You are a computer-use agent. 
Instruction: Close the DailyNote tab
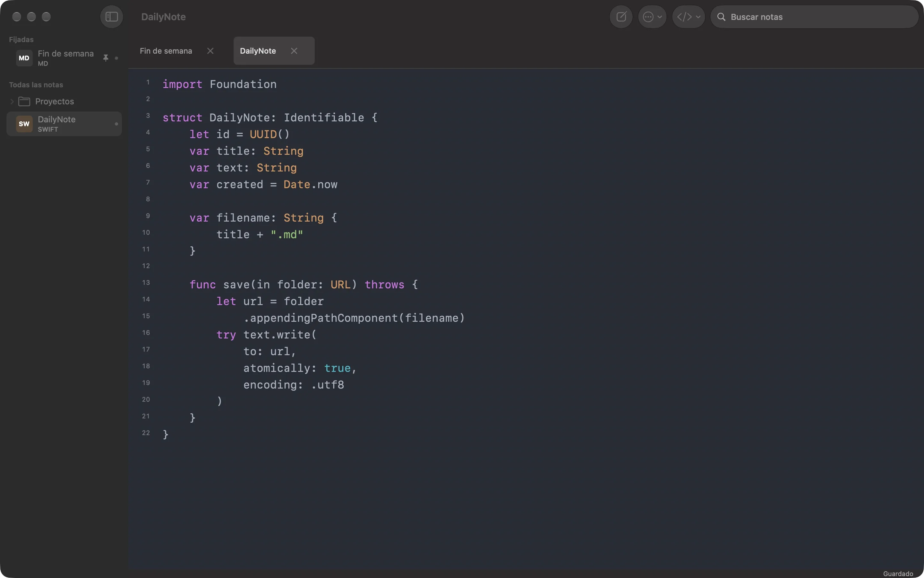pyautogui.click(x=294, y=51)
